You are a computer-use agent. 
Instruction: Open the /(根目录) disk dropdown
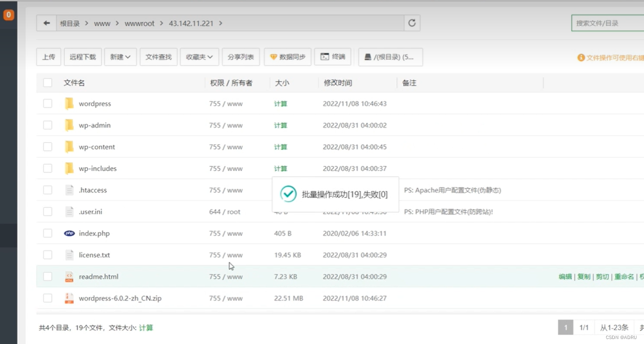click(390, 57)
